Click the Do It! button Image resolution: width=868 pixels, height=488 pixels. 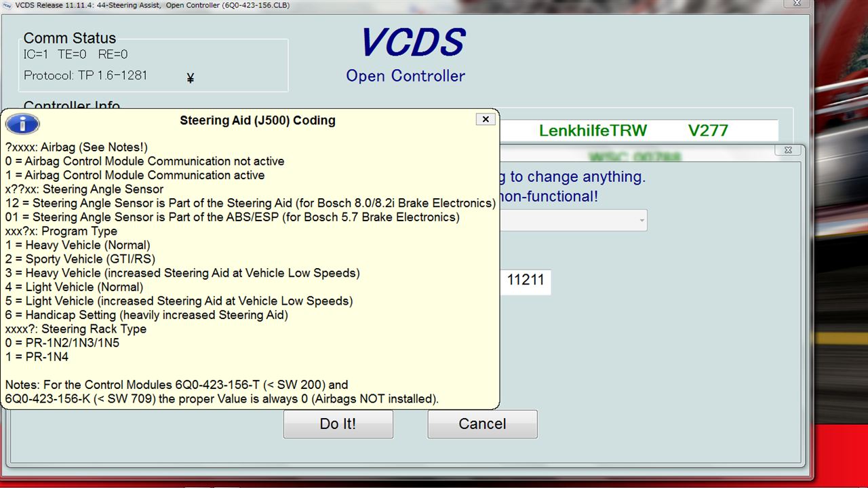coord(338,424)
